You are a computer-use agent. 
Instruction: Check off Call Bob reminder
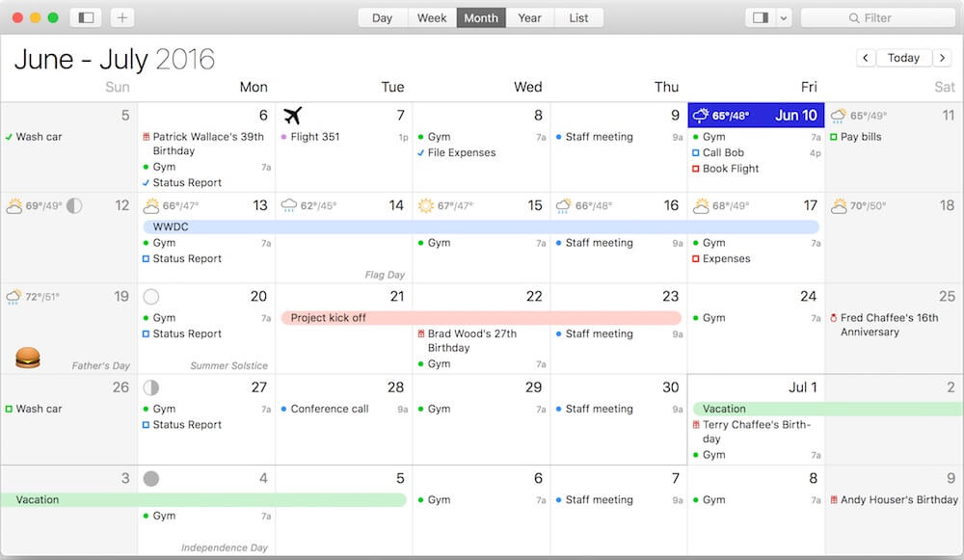tap(695, 152)
